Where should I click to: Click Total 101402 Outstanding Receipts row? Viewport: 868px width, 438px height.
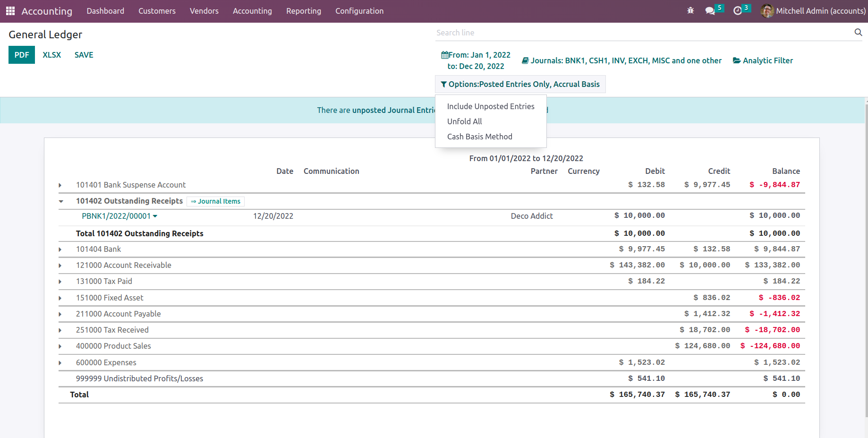point(432,233)
